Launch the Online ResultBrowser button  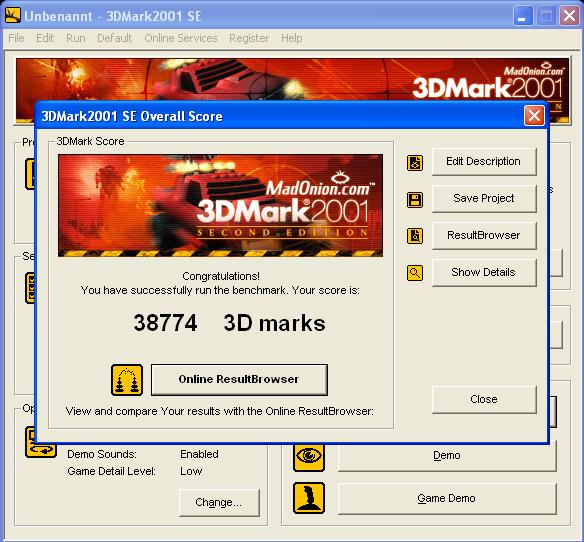(x=239, y=380)
